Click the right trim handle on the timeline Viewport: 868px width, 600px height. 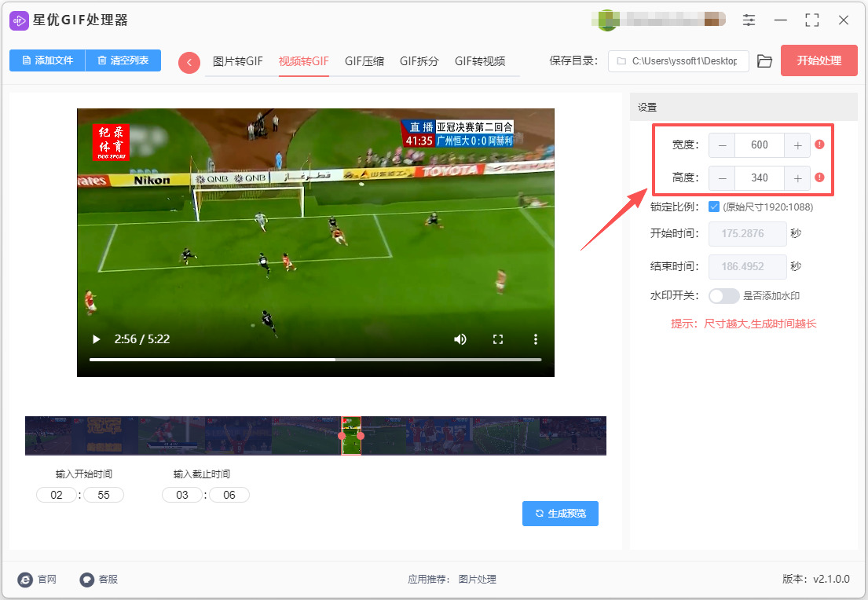click(x=361, y=436)
